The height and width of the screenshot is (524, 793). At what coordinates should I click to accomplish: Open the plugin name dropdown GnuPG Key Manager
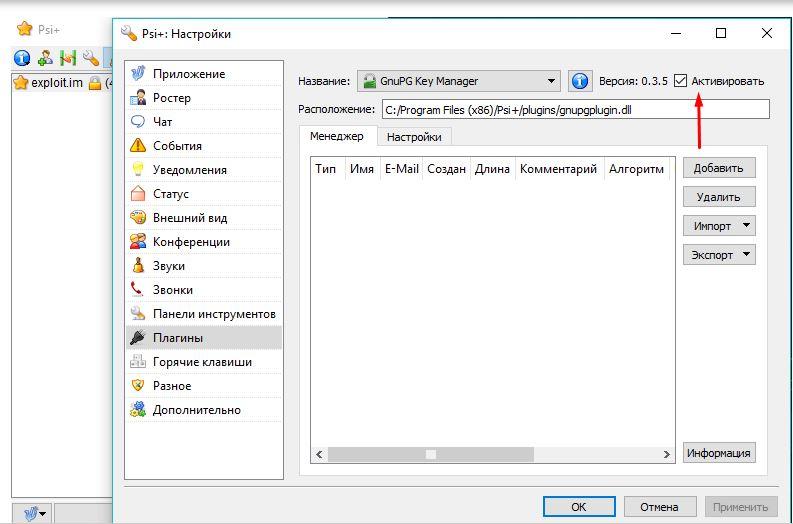pyautogui.click(x=459, y=81)
